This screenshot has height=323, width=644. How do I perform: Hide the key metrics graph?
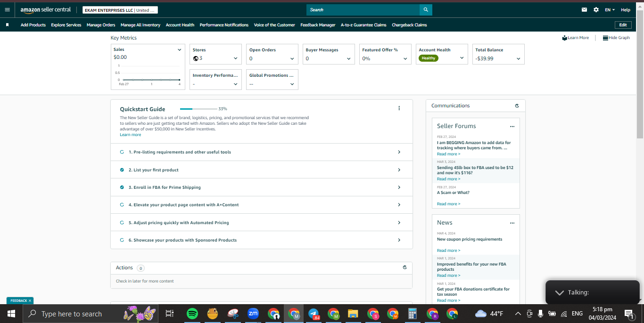coord(616,38)
